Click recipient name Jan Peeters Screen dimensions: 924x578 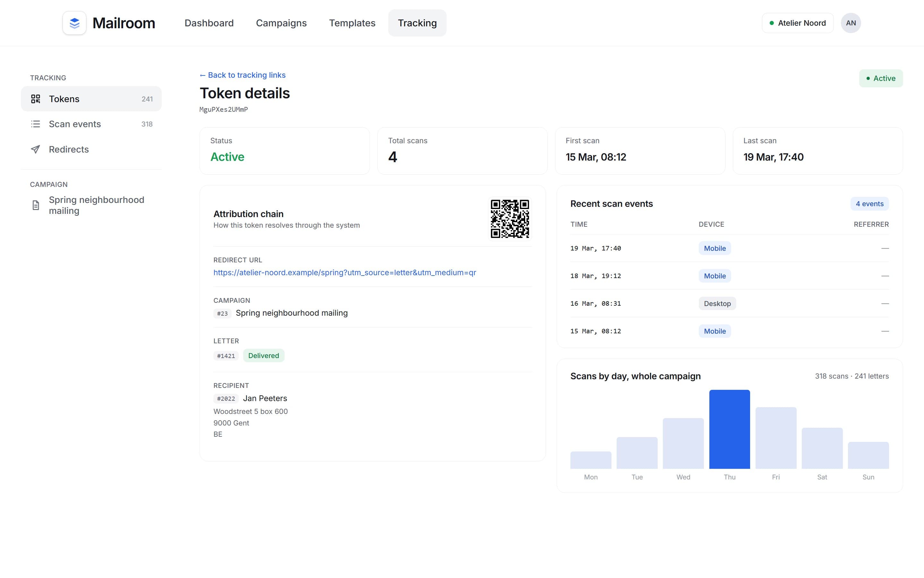[265, 398]
